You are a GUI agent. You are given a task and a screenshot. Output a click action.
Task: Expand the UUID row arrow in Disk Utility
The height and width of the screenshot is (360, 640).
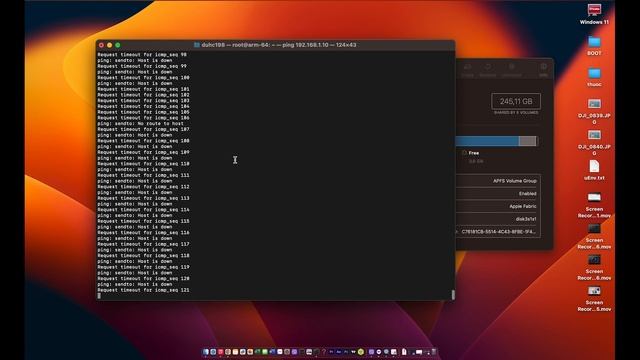[x=457, y=231]
